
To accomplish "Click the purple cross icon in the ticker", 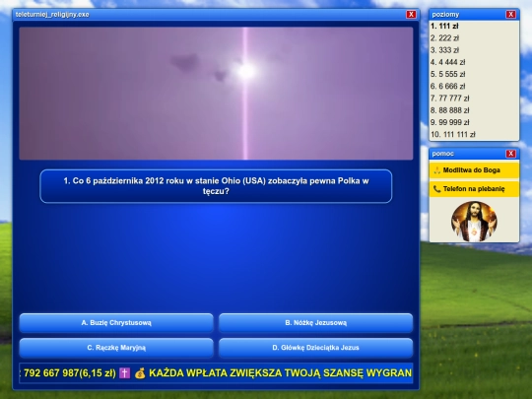I will click(x=124, y=373).
